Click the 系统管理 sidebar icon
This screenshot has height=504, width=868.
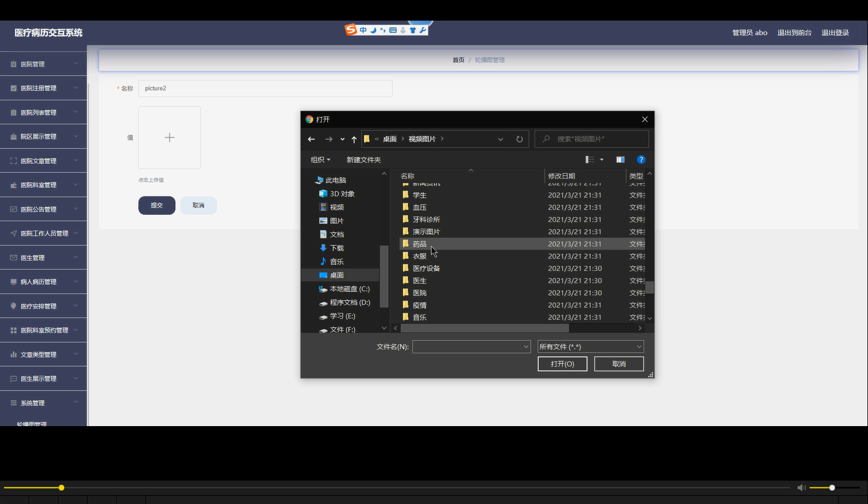[14, 403]
